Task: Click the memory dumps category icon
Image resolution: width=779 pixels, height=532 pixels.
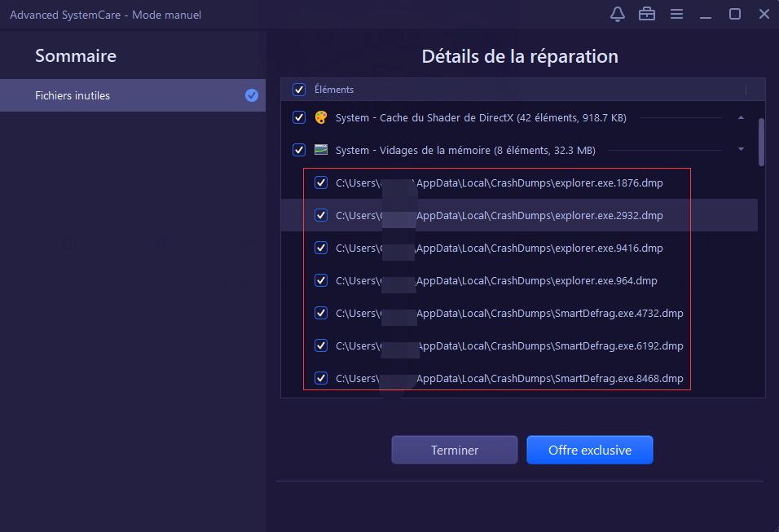Action: point(321,150)
